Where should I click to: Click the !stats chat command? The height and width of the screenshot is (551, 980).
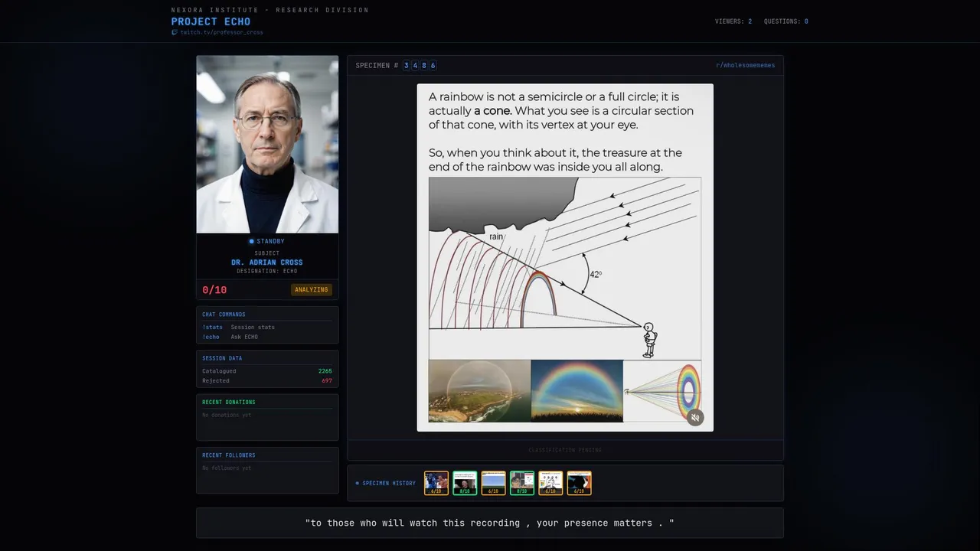[212, 327]
